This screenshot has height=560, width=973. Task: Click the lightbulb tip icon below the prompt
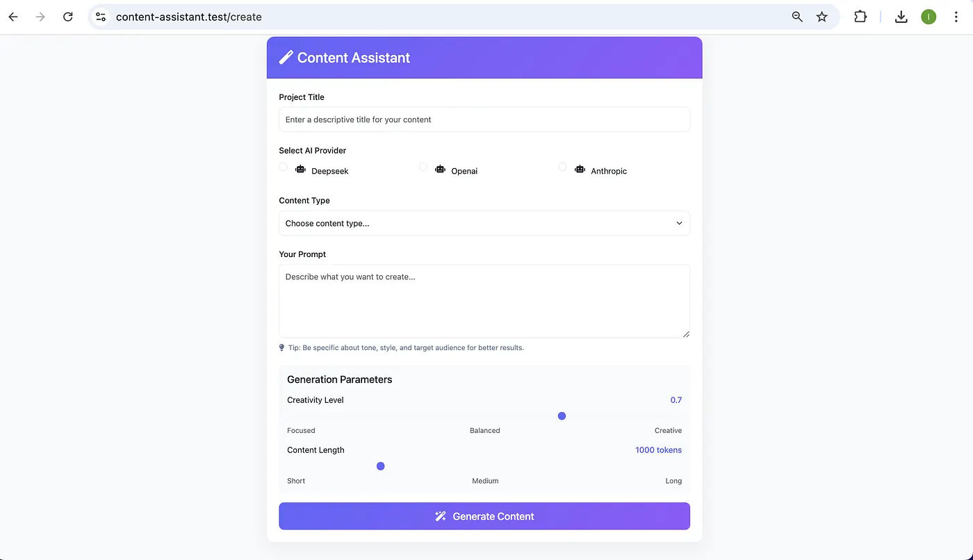click(x=281, y=347)
